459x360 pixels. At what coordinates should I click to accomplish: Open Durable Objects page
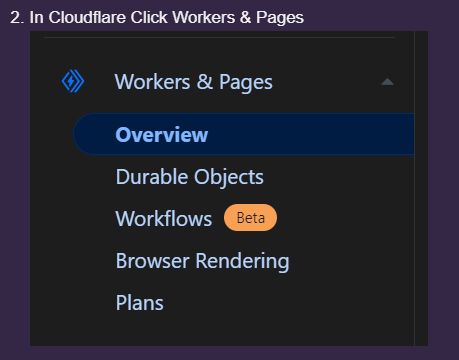[x=190, y=177]
